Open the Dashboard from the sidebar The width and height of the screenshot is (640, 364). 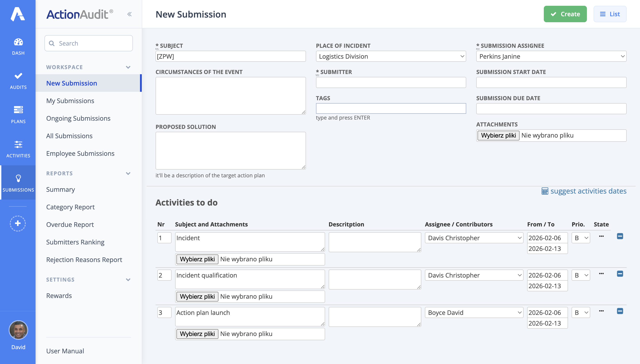[x=18, y=45]
